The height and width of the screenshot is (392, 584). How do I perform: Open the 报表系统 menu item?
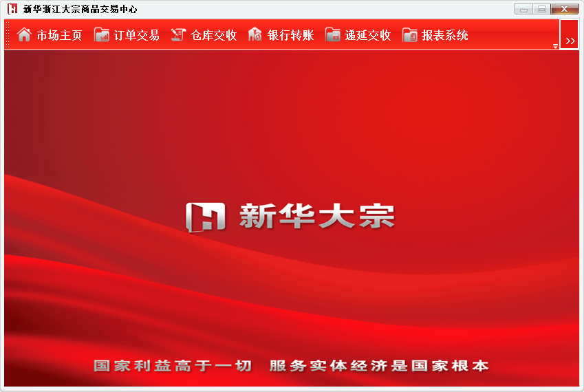[444, 35]
